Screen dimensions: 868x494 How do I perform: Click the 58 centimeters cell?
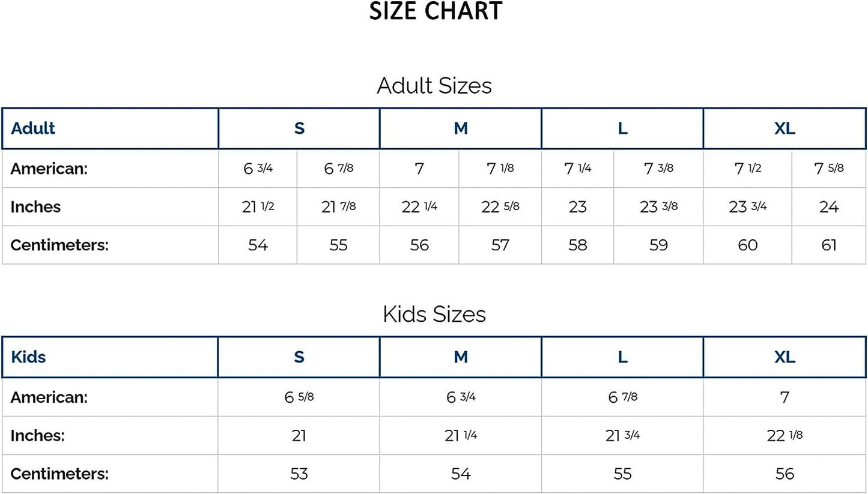point(577,245)
